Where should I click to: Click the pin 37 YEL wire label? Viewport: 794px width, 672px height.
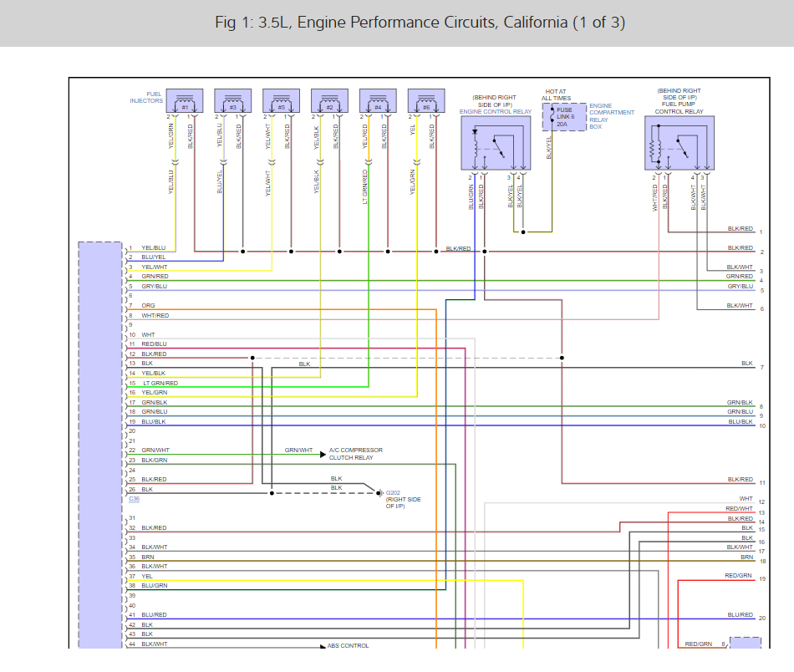[x=147, y=576]
